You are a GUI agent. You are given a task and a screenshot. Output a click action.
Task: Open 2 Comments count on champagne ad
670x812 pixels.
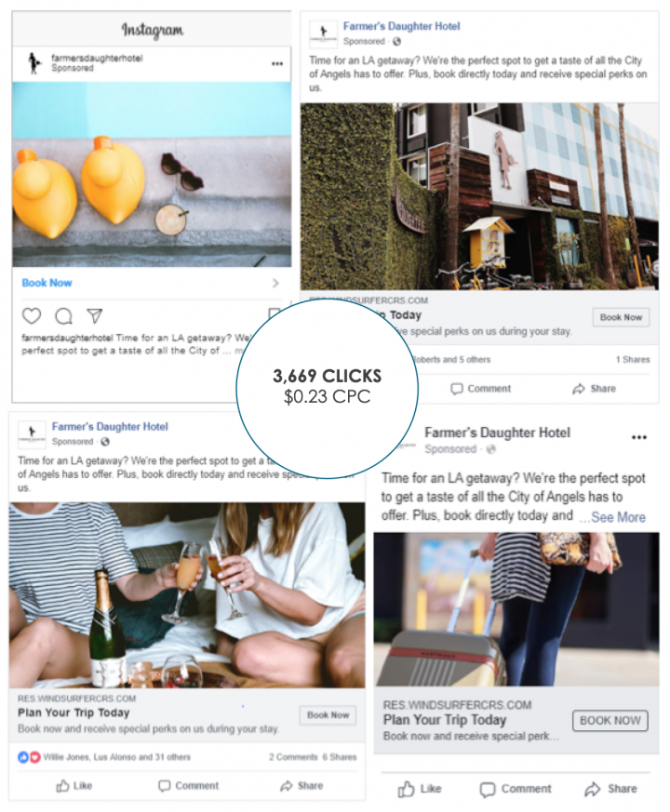point(293,757)
